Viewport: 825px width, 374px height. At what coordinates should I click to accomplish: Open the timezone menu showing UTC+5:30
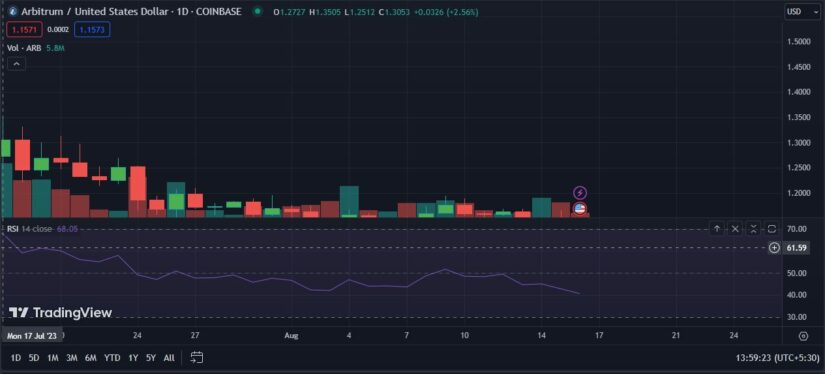[x=777, y=358]
